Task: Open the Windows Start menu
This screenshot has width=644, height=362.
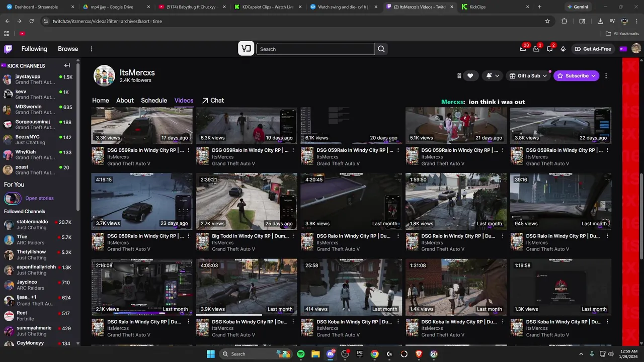Action: [211, 354]
